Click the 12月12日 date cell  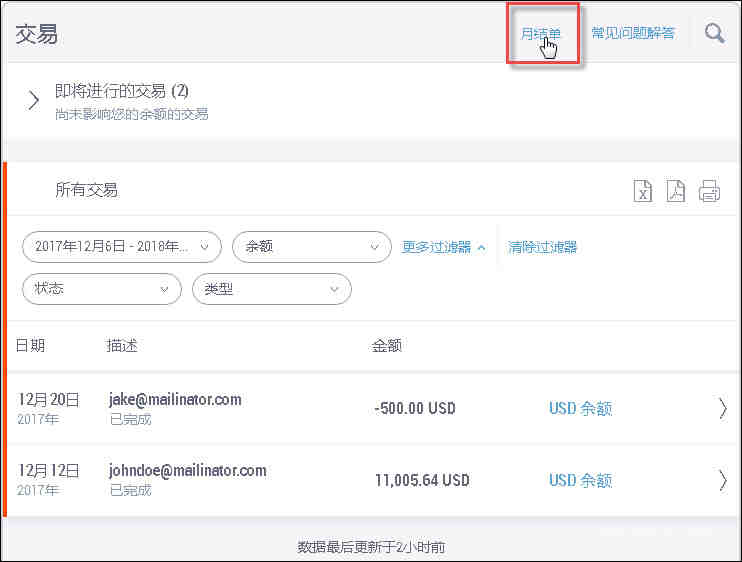(x=48, y=471)
